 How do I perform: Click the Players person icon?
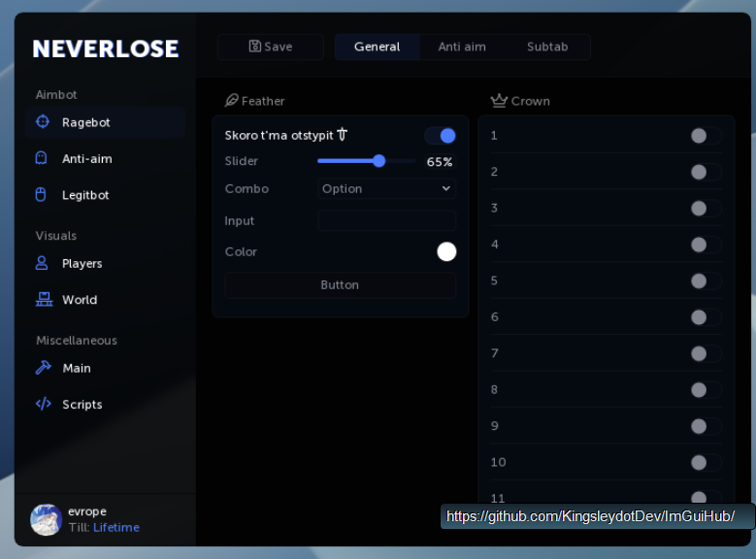[42, 263]
